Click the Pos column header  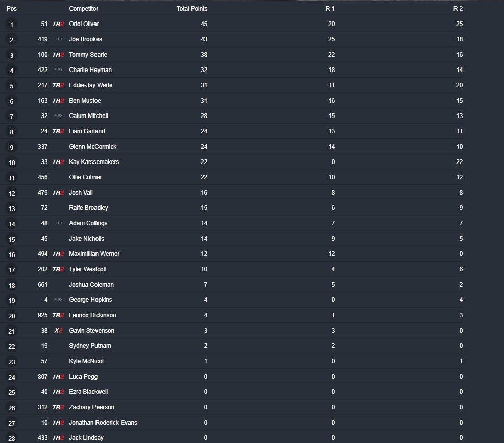point(11,9)
